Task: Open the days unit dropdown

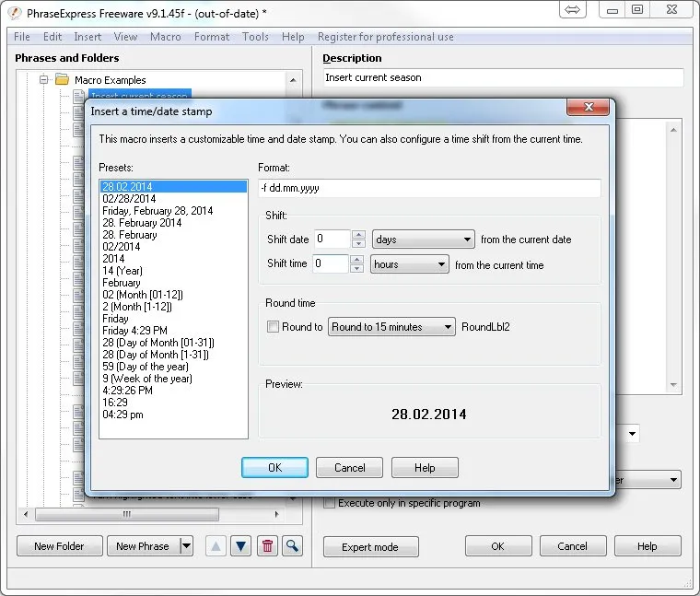Action: 423,240
